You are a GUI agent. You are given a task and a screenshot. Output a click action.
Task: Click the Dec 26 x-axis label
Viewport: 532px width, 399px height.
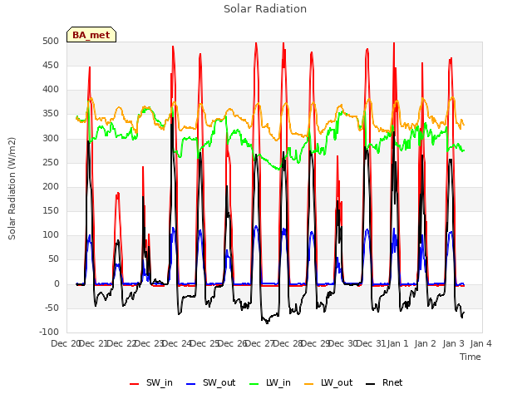pos(233,343)
